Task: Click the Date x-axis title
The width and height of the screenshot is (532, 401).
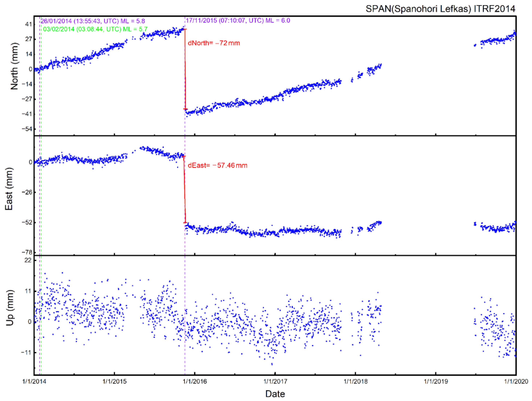Action: 275,394
